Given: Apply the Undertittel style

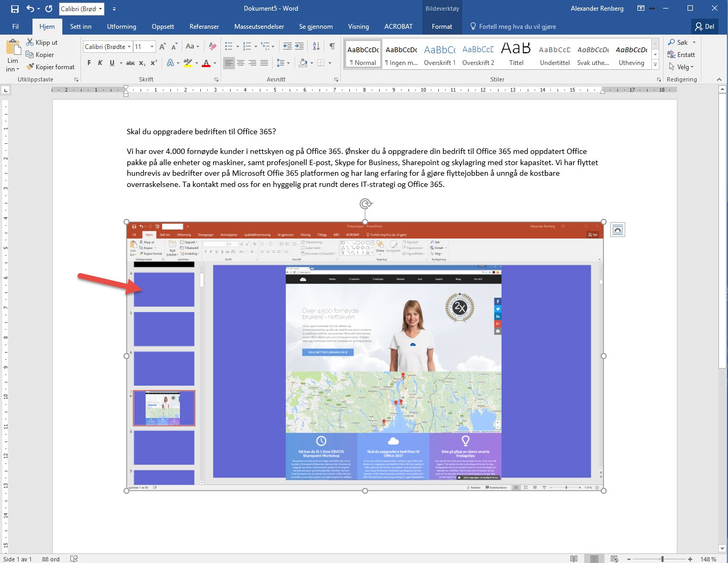Looking at the screenshot, I should coord(554,54).
